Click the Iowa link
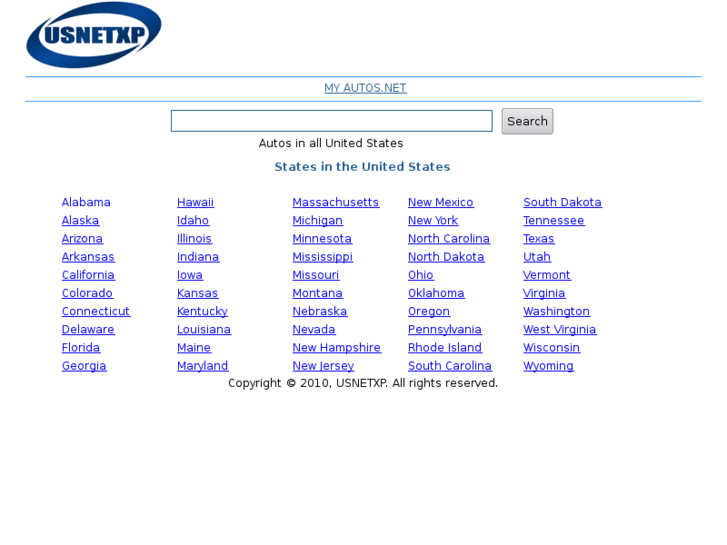The width and height of the screenshot is (727, 545). pos(190,275)
